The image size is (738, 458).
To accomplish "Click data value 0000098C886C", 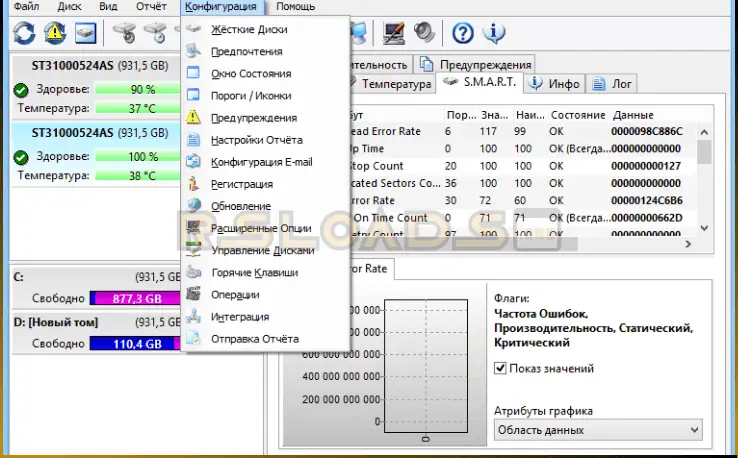I will coord(647,131).
